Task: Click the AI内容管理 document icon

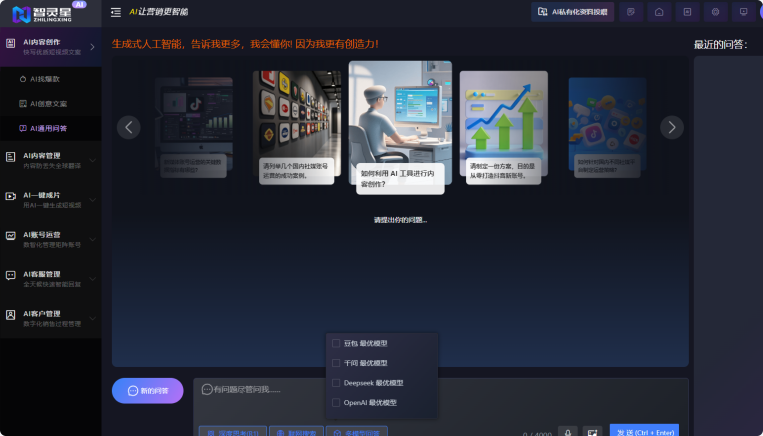Action: [11, 157]
